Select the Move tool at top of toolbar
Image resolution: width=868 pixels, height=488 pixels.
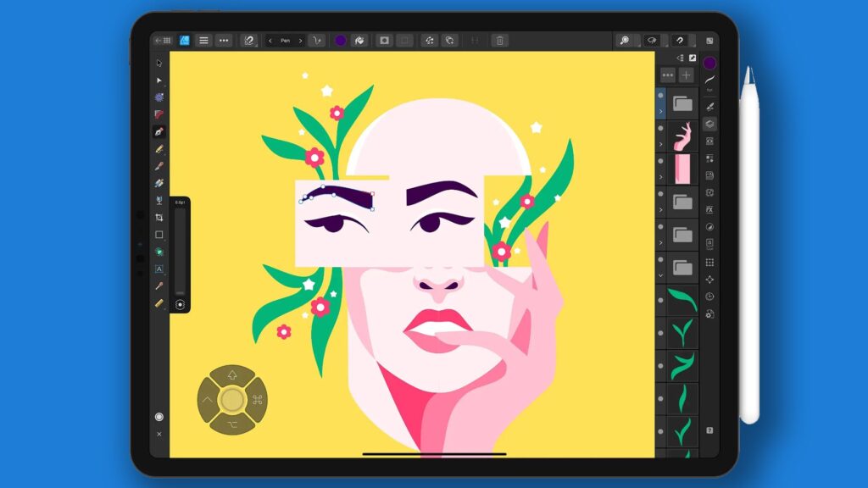[159, 61]
